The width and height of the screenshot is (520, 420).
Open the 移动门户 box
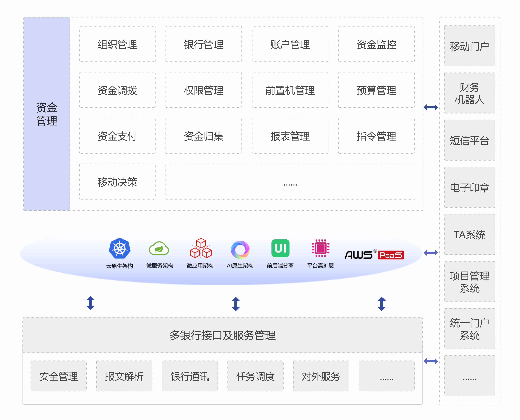tap(469, 46)
